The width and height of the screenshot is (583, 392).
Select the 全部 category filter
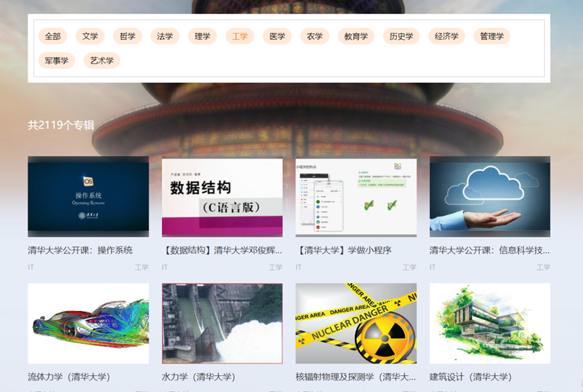[x=53, y=36]
